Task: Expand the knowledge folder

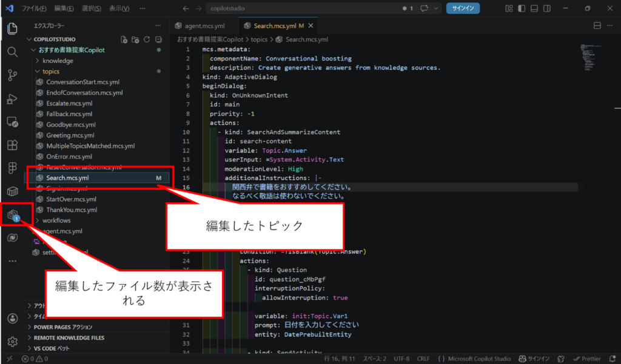Action: coord(58,61)
